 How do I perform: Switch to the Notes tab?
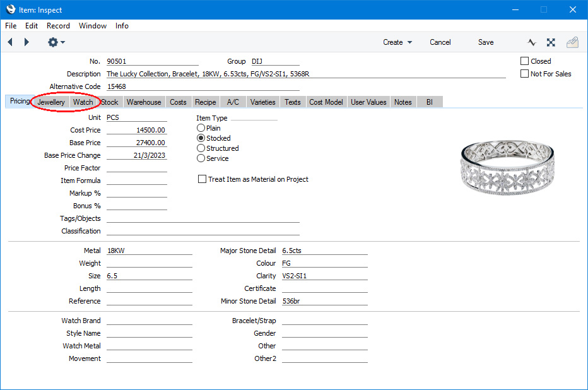coord(403,102)
